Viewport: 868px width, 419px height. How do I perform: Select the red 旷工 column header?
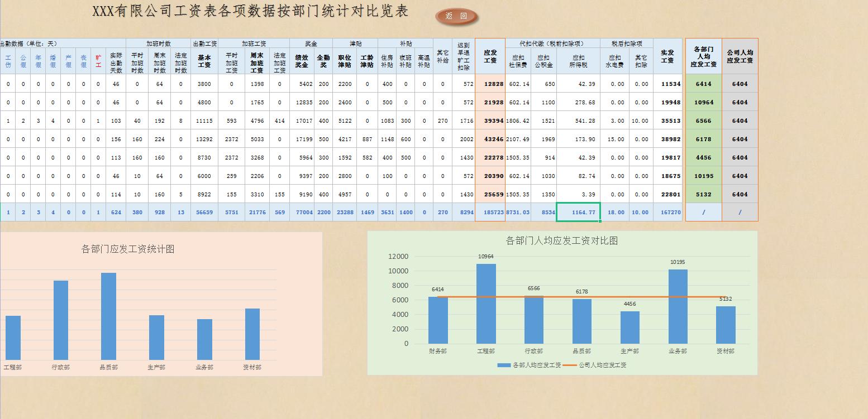click(98, 61)
